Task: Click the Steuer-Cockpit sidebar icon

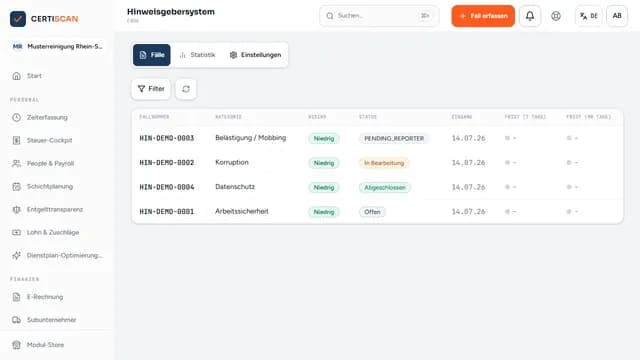Action: click(16, 140)
